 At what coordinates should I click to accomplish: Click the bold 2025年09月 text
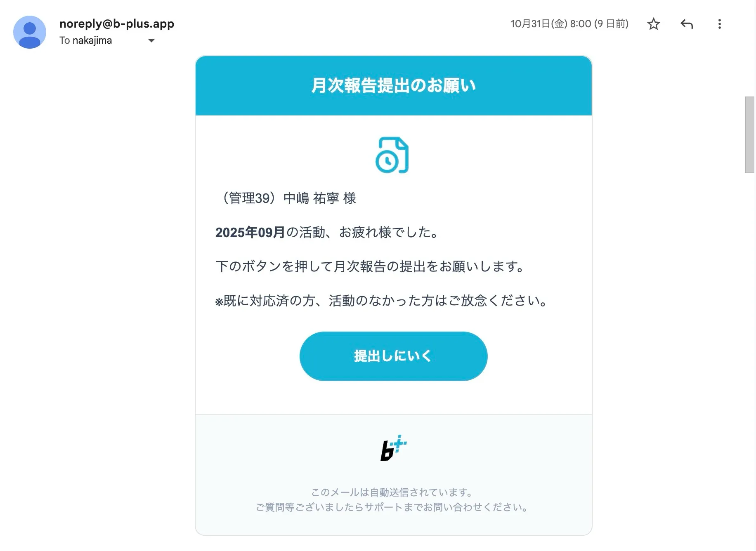(250, 233)
